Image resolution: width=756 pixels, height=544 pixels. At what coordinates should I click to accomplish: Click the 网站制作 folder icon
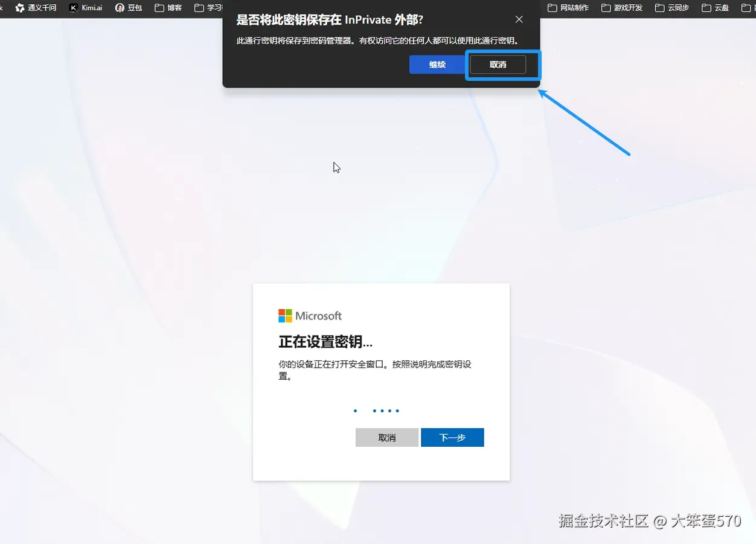click(x=551, y=8)
